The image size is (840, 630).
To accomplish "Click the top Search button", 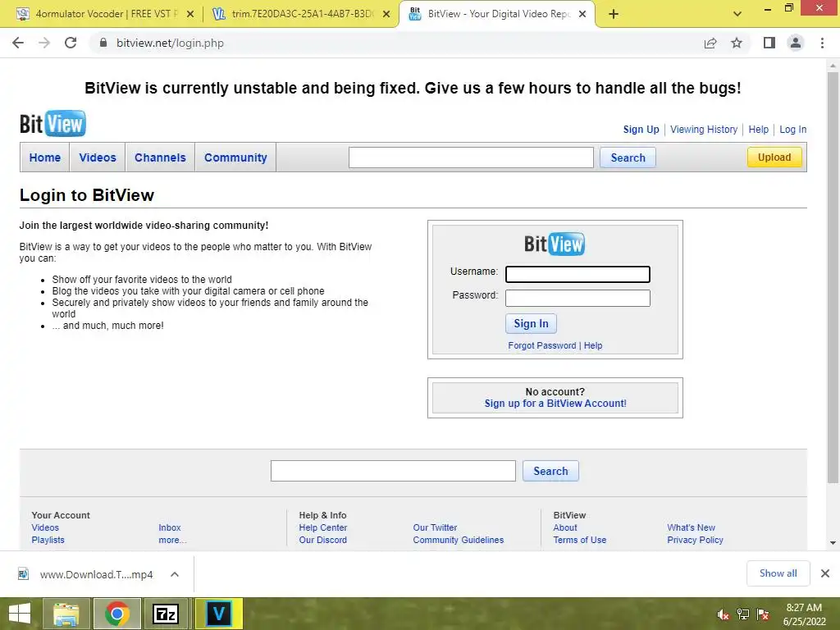I will (628, 157).
